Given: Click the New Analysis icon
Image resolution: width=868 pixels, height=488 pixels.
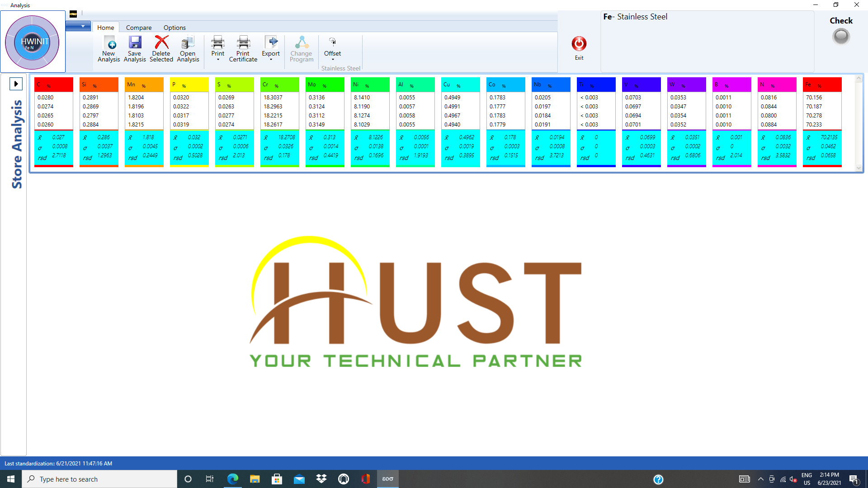Looking at the screenshot, I should coord(109,49).
